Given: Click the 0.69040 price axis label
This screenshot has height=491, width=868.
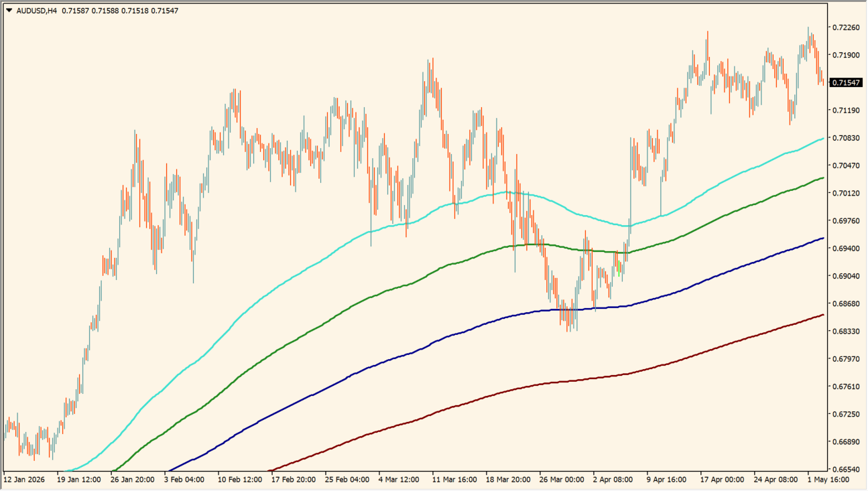Looking at the screenshot, I should pyautogui.click(x=846, y=276).
